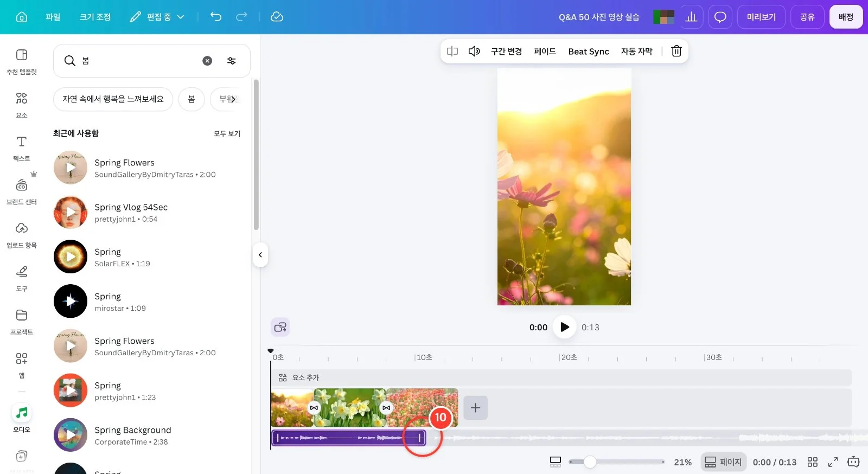This screenshot has width=868, height=474.
Task: Open the search filter options
Action: 232,61
